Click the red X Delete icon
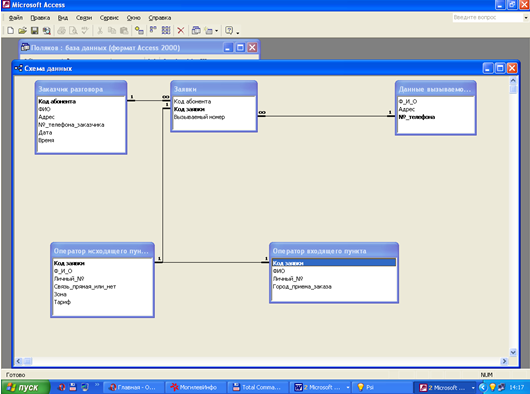The height and width of the screenshot is (394, 530). point(181,31)
